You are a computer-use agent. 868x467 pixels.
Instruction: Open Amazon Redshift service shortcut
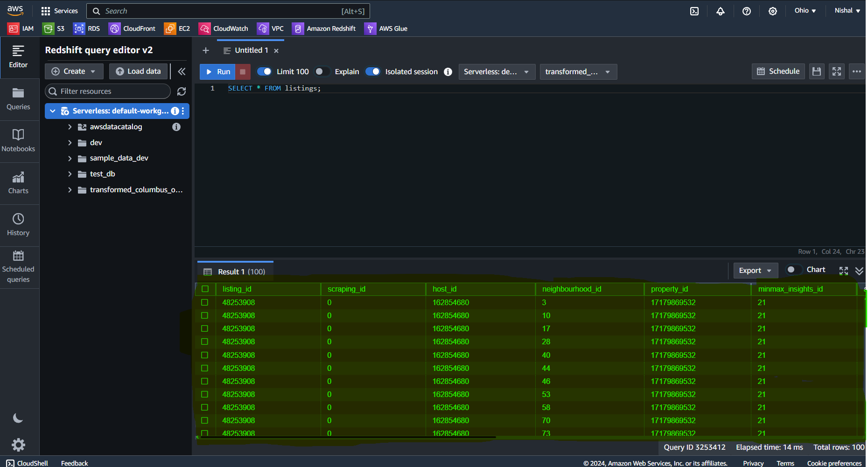[324, 28]
